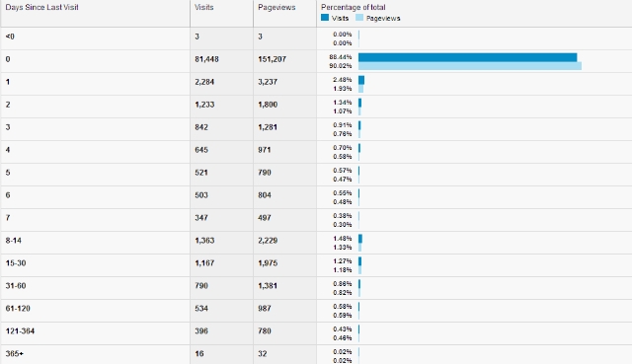Image resolution: width=632 pixels, height=364 pixels.
Task: Select the 121-364 days row label
Action: click(20, 331)
